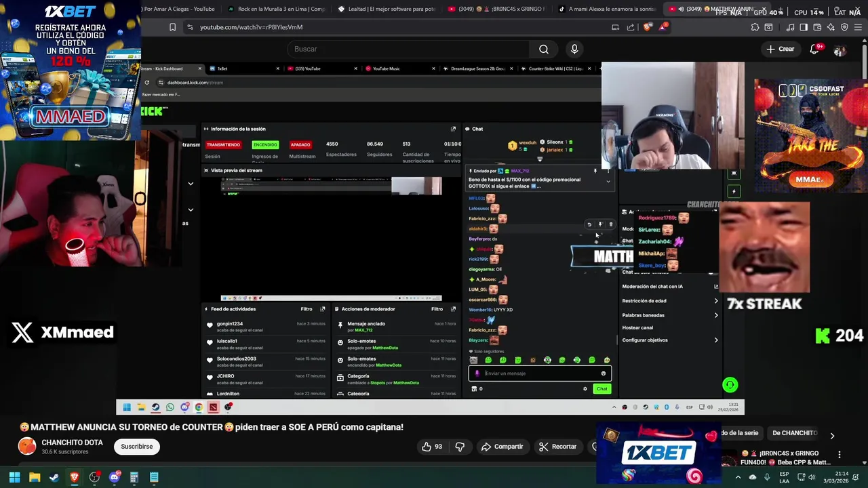The height and width of the screenshot is (488, 868).
Task: Toggle the browser sidebar panel icon
Action: pos(804,27)
